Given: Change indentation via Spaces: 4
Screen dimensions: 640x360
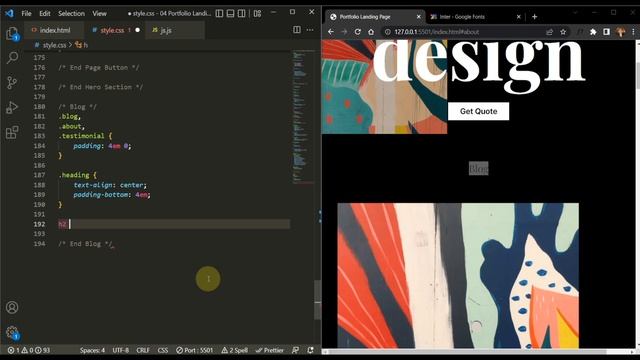Looking at the screenshot, I should (x=92, y=350).
